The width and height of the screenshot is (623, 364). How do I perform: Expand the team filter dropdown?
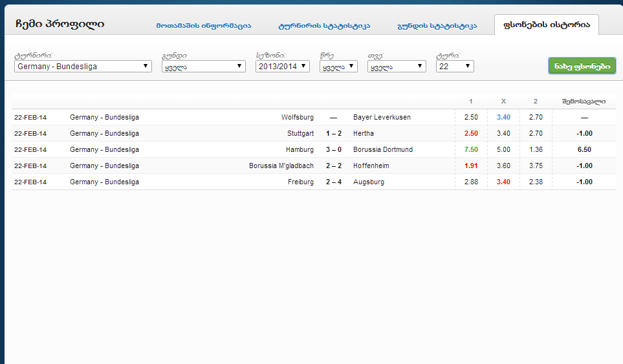pos(203,66)
